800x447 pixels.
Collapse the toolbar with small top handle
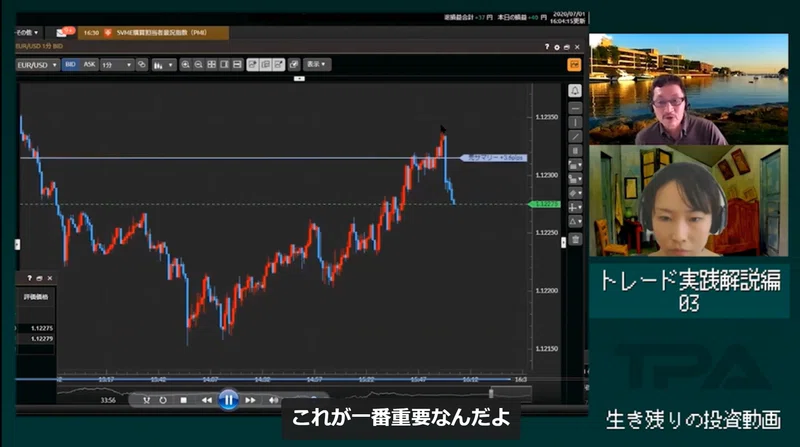click(x=299, y=79)
